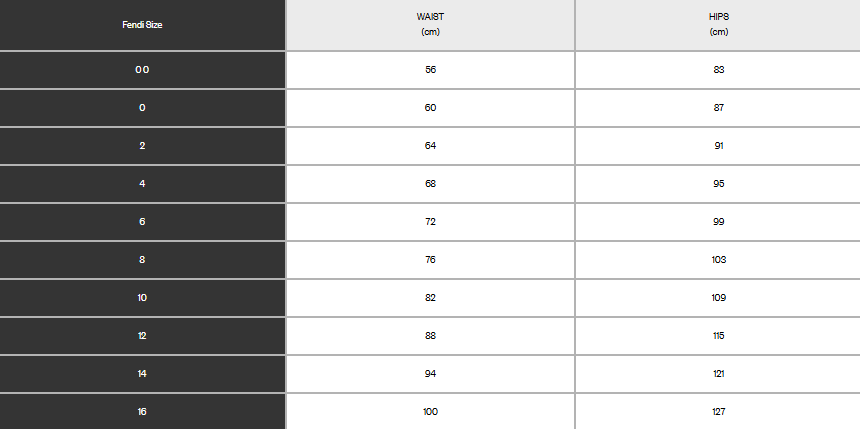Viewport: 860px width, 429px height.
Task: Click the waist value 94 cell
Action: 430,374
